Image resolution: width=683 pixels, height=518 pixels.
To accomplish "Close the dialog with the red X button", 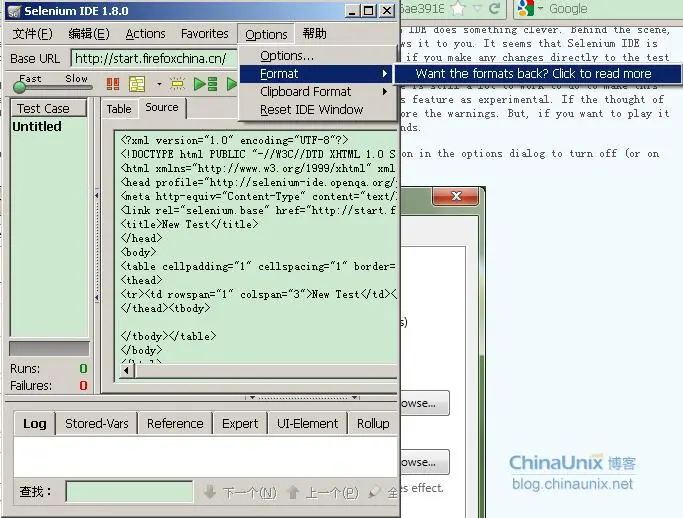I will click(x=456, y=196).
